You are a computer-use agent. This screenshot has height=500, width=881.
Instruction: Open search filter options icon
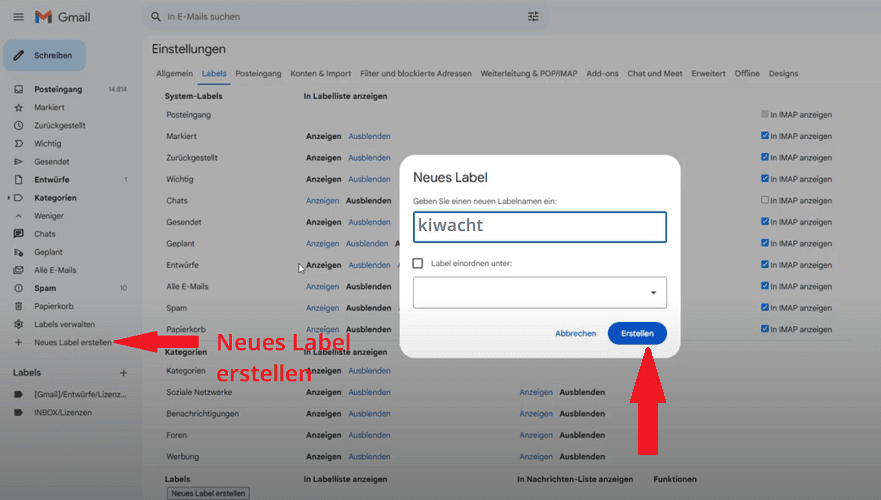tap(533, 17)
